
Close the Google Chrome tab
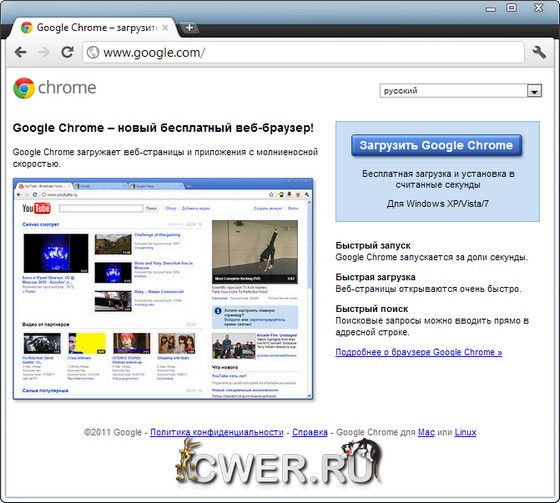pos(165,28)
